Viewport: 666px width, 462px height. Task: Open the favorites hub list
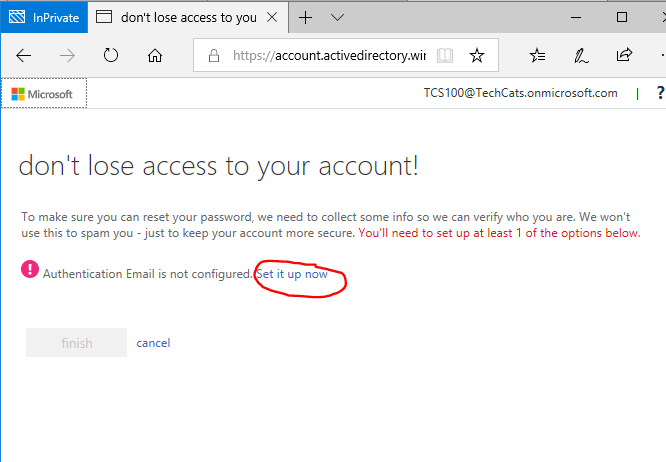point(537,55)
